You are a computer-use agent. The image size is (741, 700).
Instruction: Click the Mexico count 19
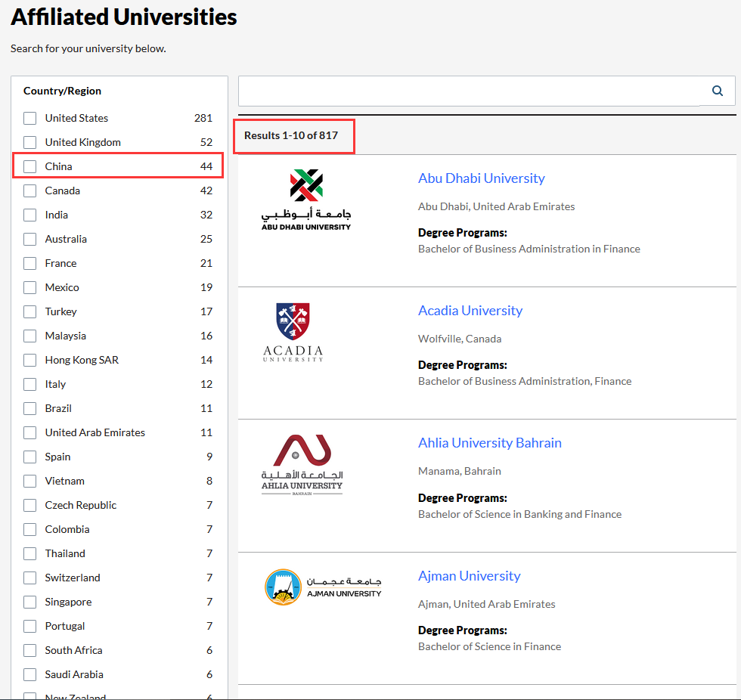click(206, 287)
